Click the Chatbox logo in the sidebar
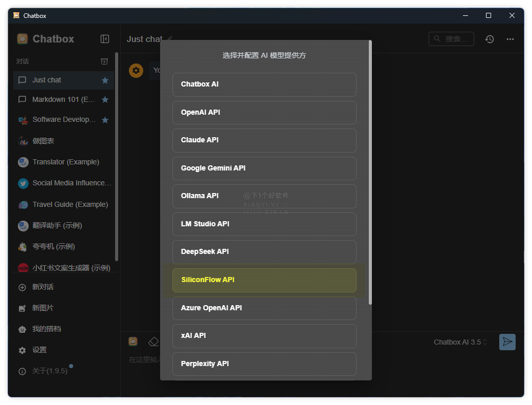 [23, 39]
